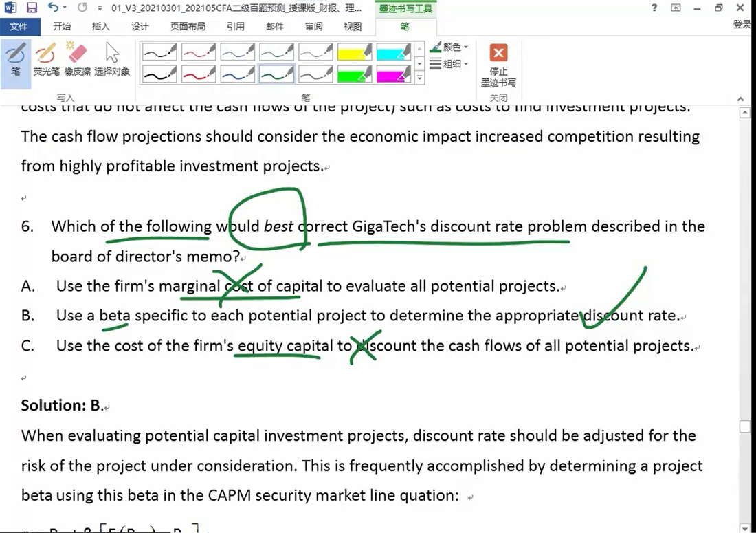This screenshot has height=533, width=756.
Task: Pick the thick blue pen in bottom row
Action: (238, 74)
